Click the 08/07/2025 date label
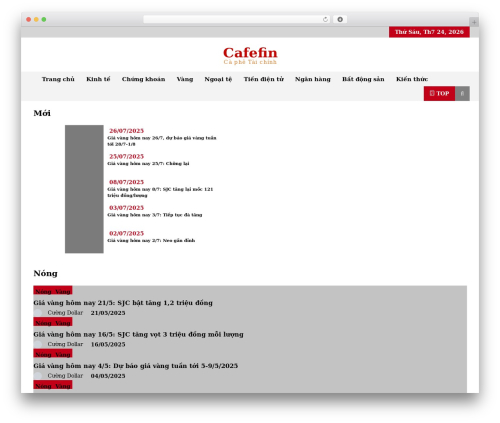 coord(126,182)
